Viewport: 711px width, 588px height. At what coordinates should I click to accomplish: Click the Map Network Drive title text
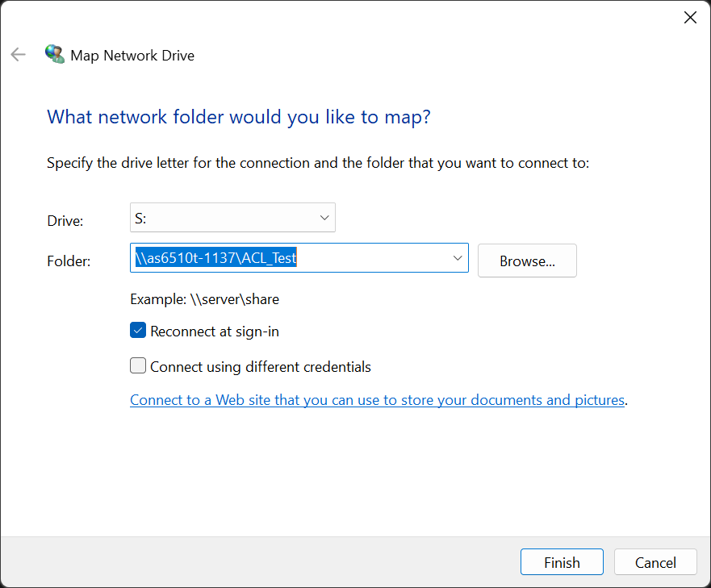(132, 56)
